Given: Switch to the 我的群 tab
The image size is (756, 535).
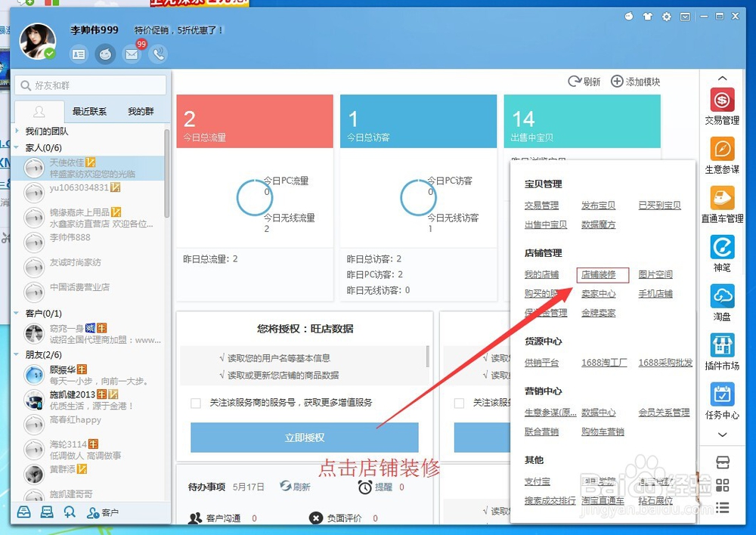Looking at the screenshot, I should (x=140, y=111).
